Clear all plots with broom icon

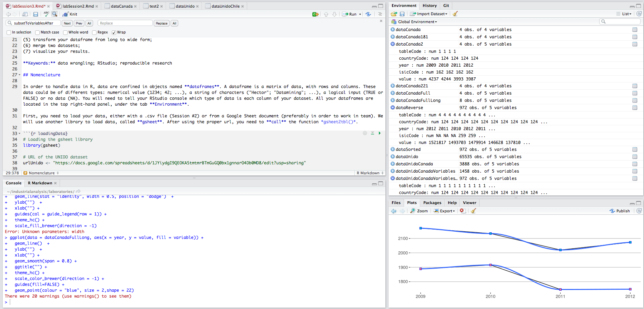pyautogui.click(x=474, y=211)
